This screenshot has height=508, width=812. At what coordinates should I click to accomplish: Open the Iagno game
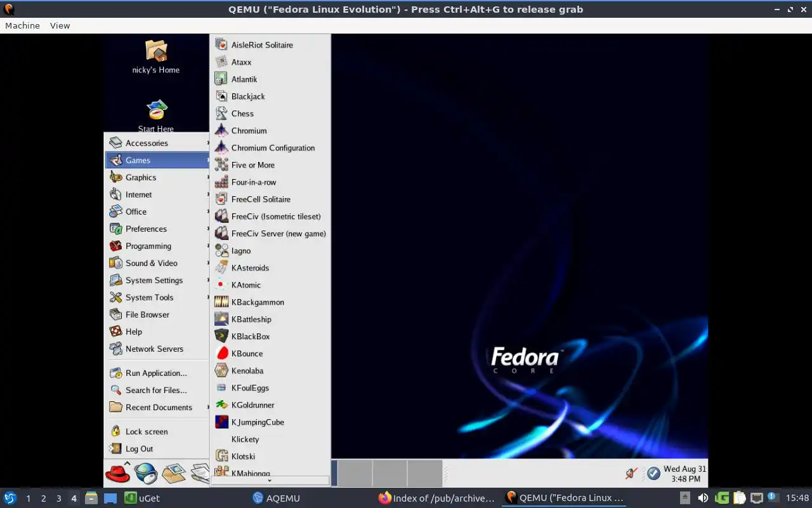[x=270, y=251]
